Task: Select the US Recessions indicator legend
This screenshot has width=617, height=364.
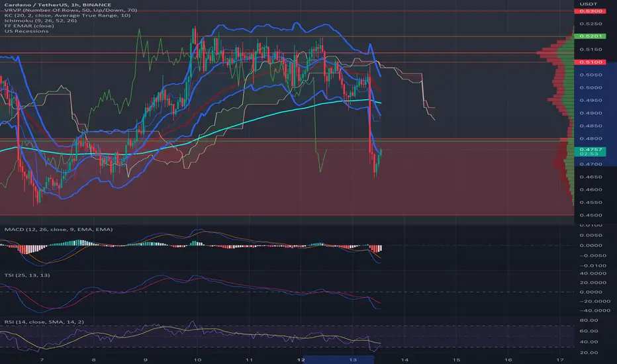Action: point(26,31)
